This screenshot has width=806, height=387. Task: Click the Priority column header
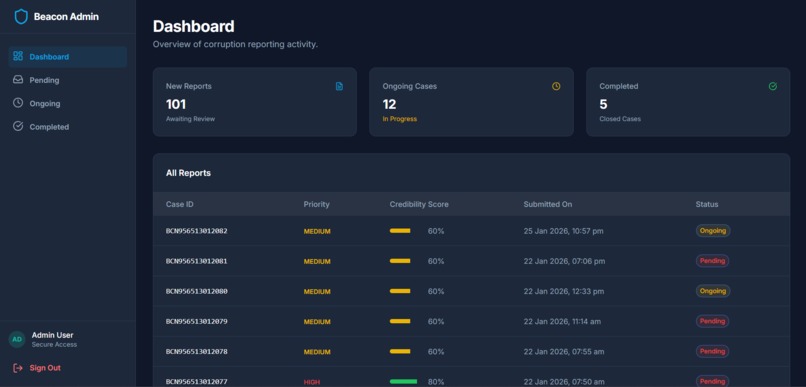click(317, 204)
